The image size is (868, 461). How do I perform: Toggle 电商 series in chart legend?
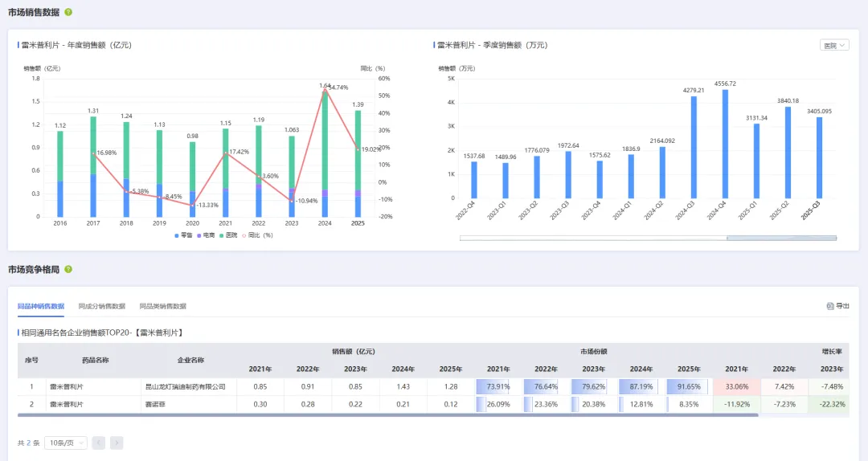click(x=206, y=235)
